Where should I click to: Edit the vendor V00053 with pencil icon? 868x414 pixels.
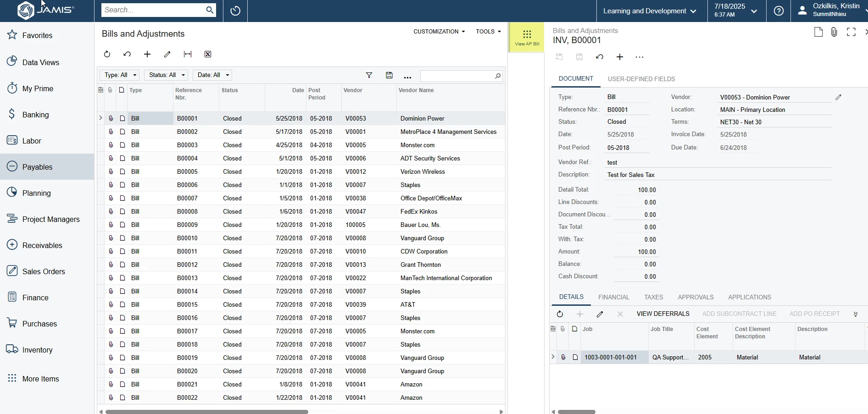(838, 97)
